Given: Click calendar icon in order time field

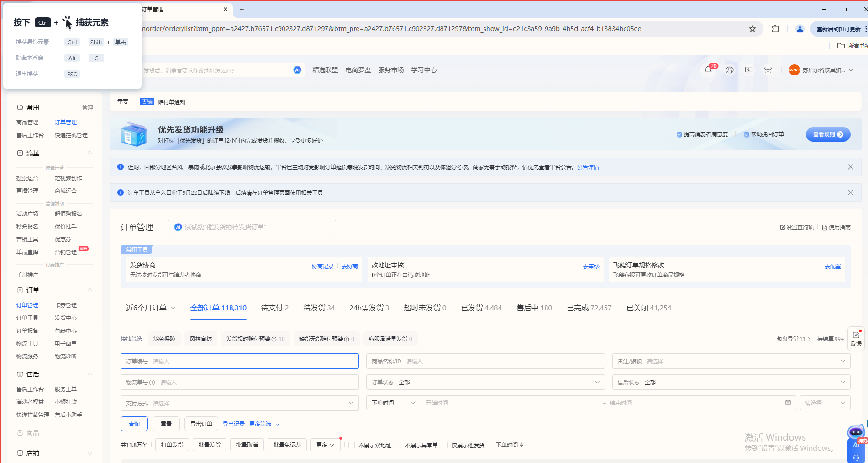Looking at the screenshot, I should 788,403.
